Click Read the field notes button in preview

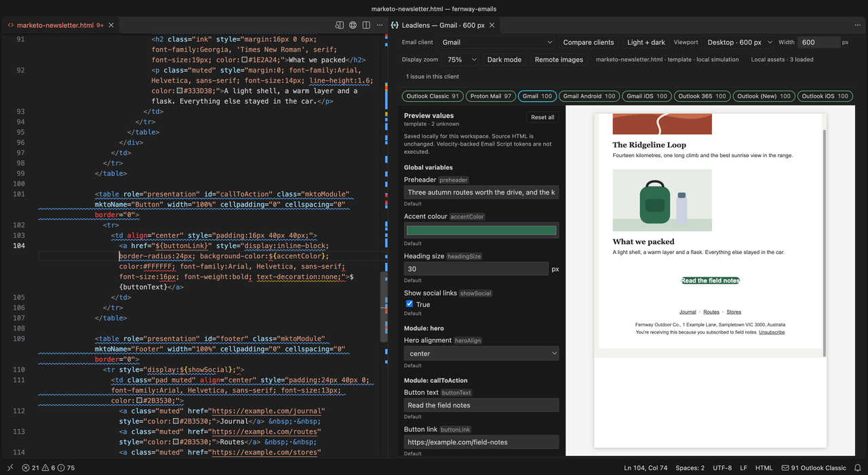(x=710, y=281)
